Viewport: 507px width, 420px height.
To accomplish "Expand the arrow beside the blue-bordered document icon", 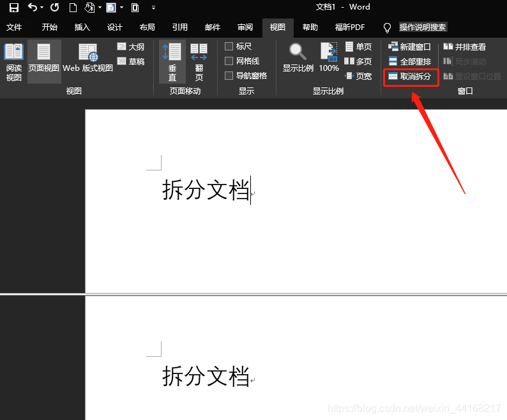I will click(x=121, y=8).
